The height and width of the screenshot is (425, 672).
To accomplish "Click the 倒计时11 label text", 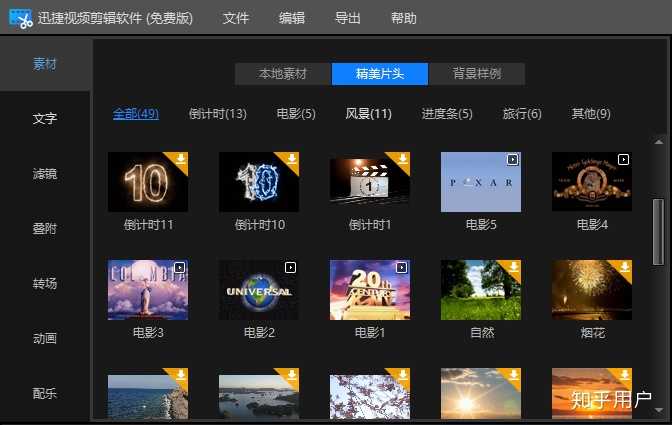I will pos(148,224).
